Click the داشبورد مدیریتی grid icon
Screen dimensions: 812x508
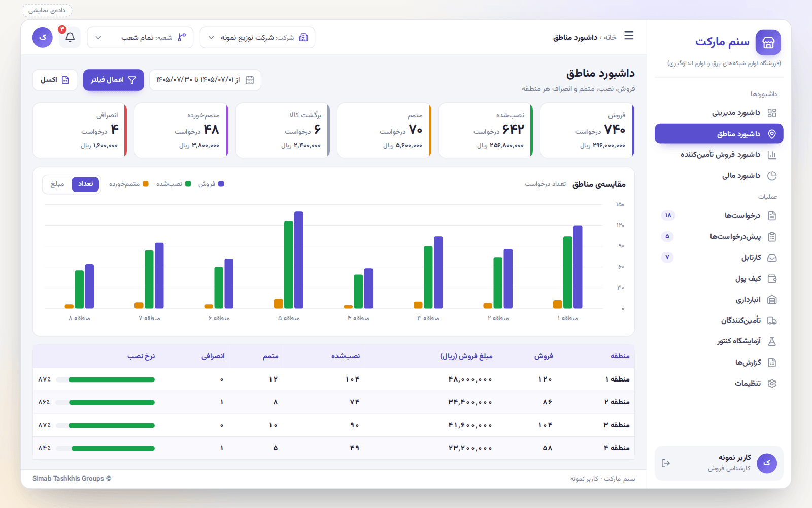(772, 113)
